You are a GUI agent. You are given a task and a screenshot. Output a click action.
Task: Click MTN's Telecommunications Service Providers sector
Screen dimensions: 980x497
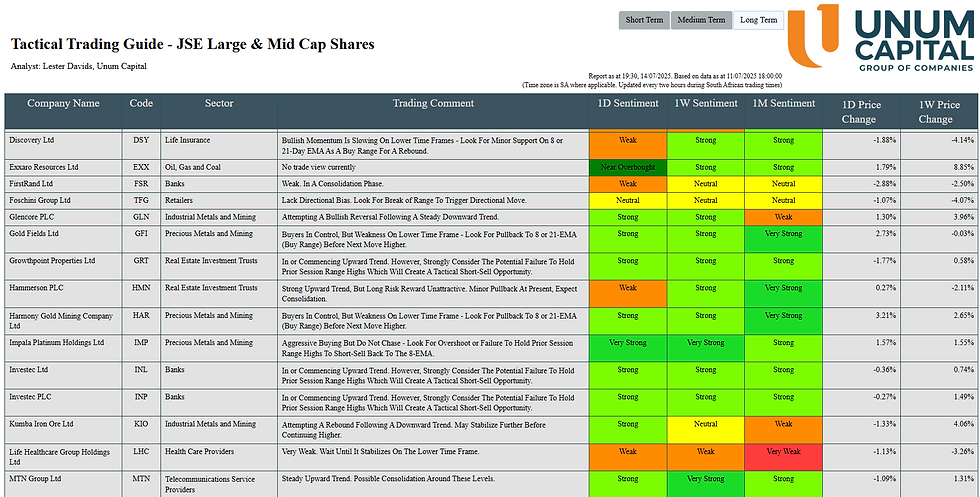210,484
